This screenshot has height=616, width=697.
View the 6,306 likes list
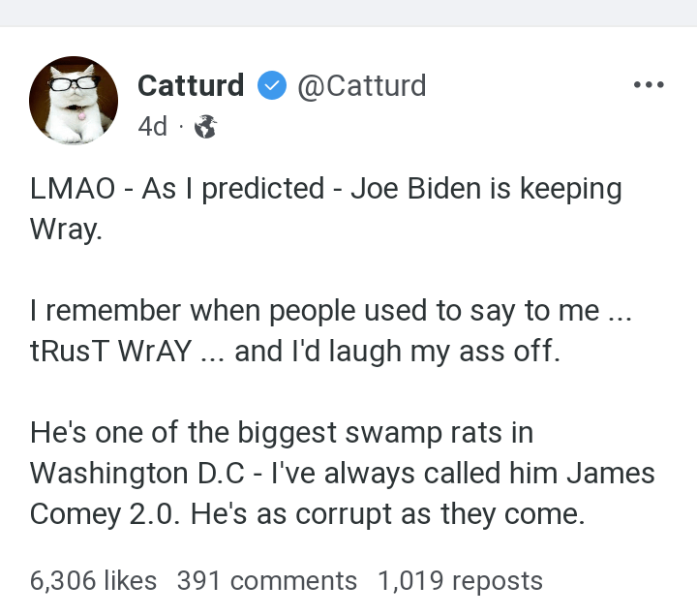(x=93, y=580)
